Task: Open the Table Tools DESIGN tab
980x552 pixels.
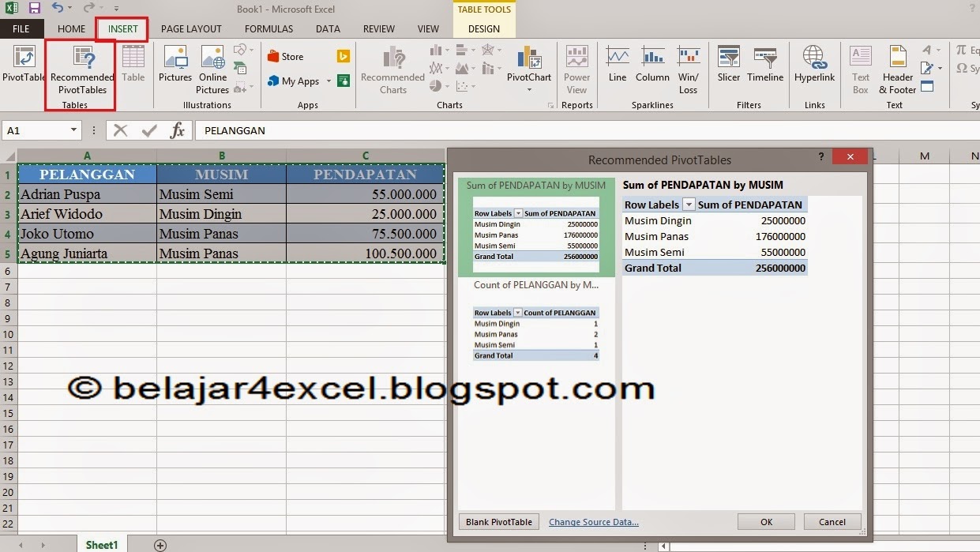Action: coord(484,29)
